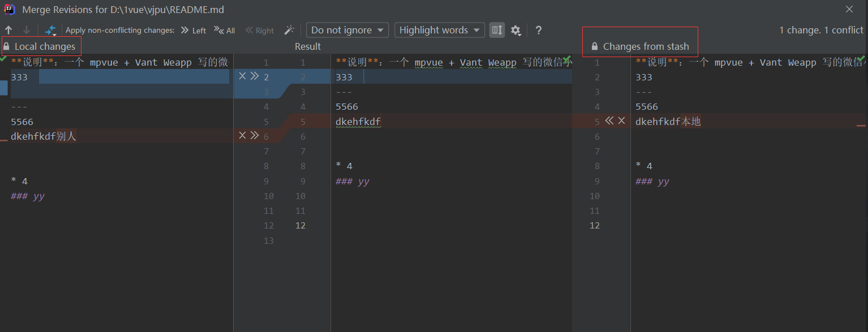Click 'dkehfkdf别人' in Local changes pane
The image size is (868, 332).
[x=44, y=136]
